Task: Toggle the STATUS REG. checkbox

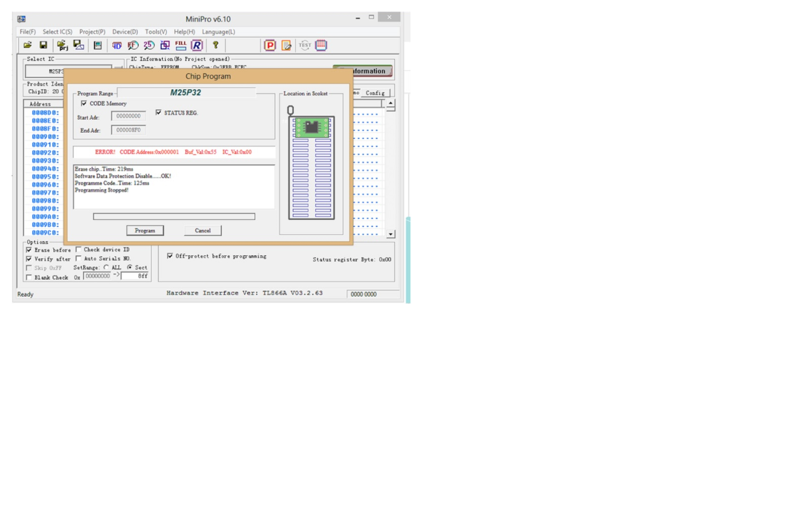Action: pos(159,112)
